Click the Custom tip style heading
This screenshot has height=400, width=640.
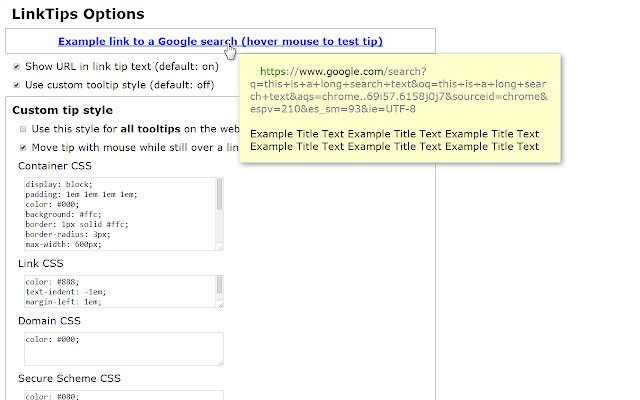(62, 110)
